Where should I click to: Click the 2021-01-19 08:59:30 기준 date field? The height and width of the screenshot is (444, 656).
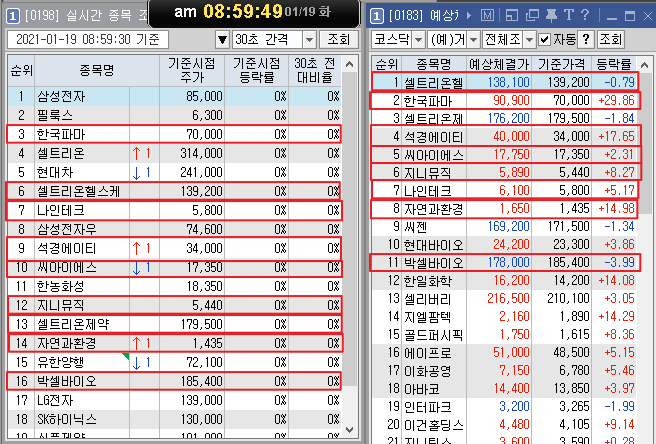pyautogui.click(x=88, y=40)
